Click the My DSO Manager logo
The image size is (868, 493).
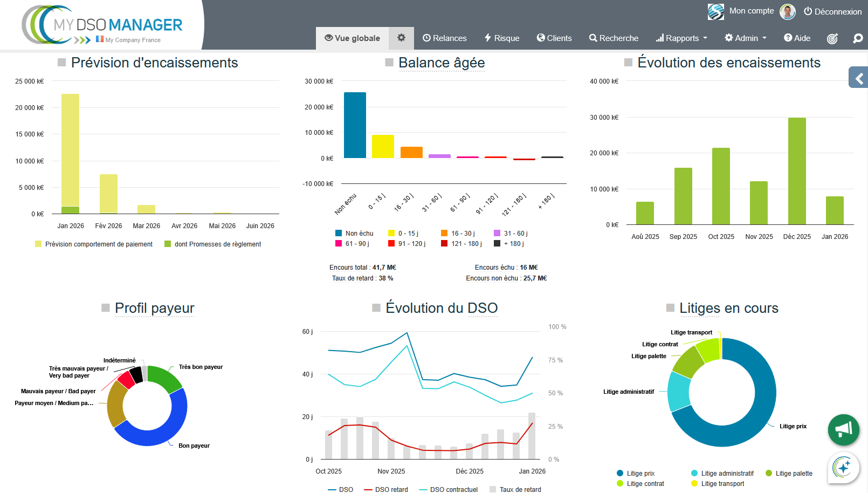tap(102, 25)
